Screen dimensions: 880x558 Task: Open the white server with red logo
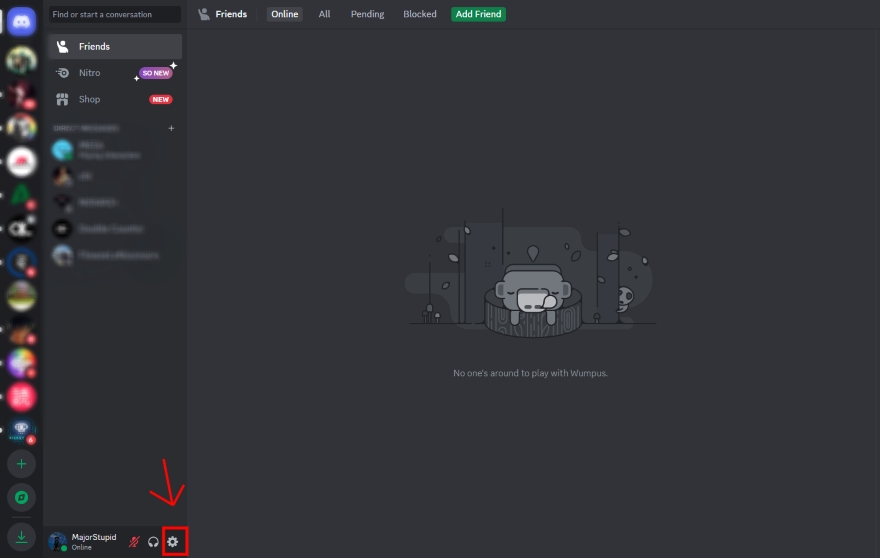(x=21, y=162)
